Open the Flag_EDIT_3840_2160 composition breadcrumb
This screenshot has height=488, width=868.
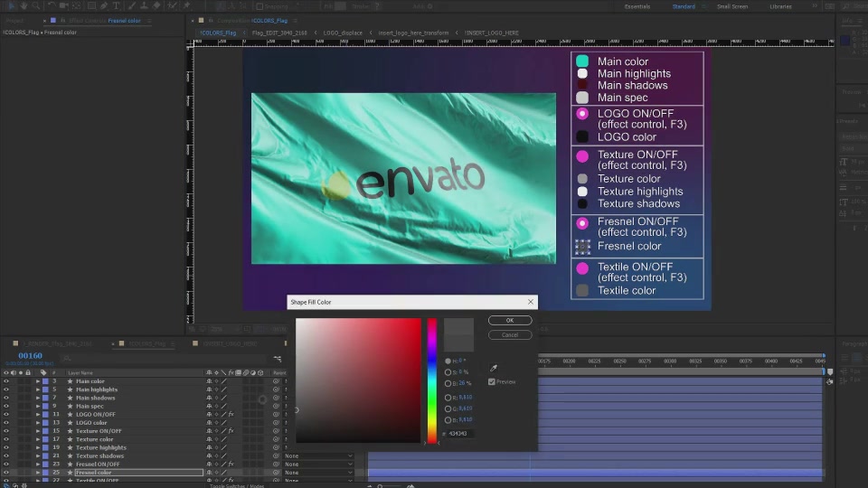click(x=279, y=33)
